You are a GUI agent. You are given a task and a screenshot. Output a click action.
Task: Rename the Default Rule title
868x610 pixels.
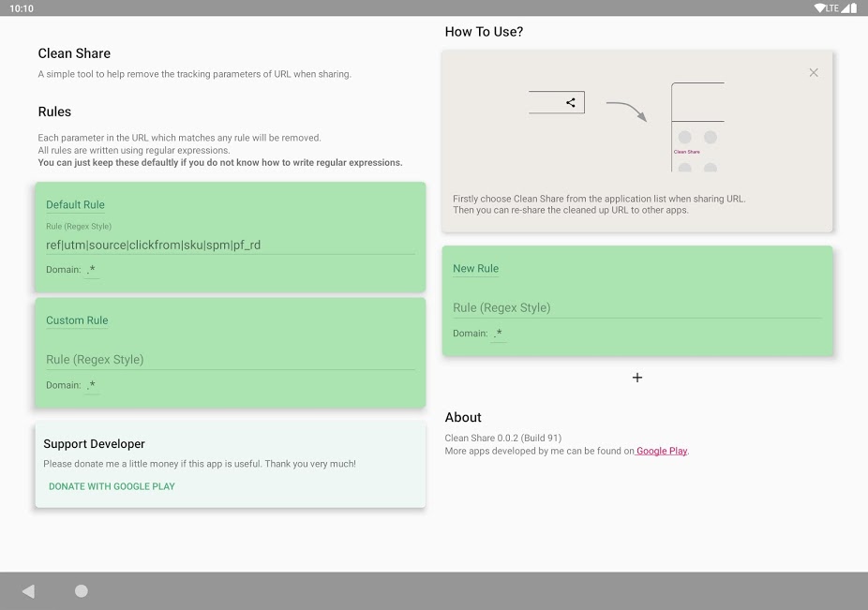pyautogui.click(x=75, y=205)
